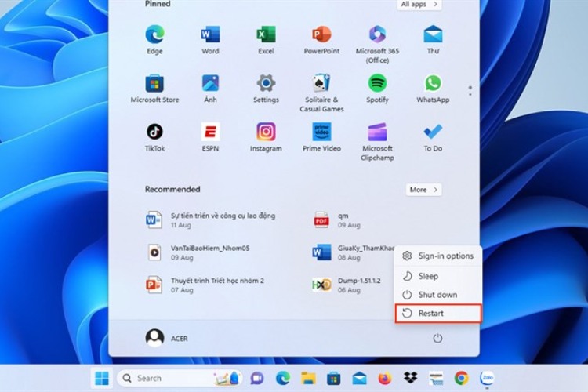
Task: Open the Settings gear app
Action: click(x=266, y=84)
